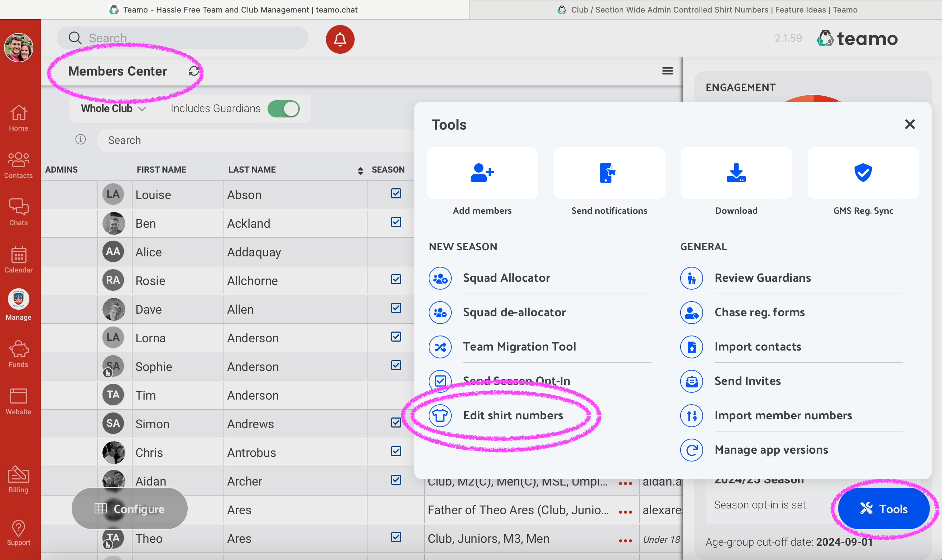
Task: Toggle season checkbox for Dave Allen
Action: click(396, 308)
